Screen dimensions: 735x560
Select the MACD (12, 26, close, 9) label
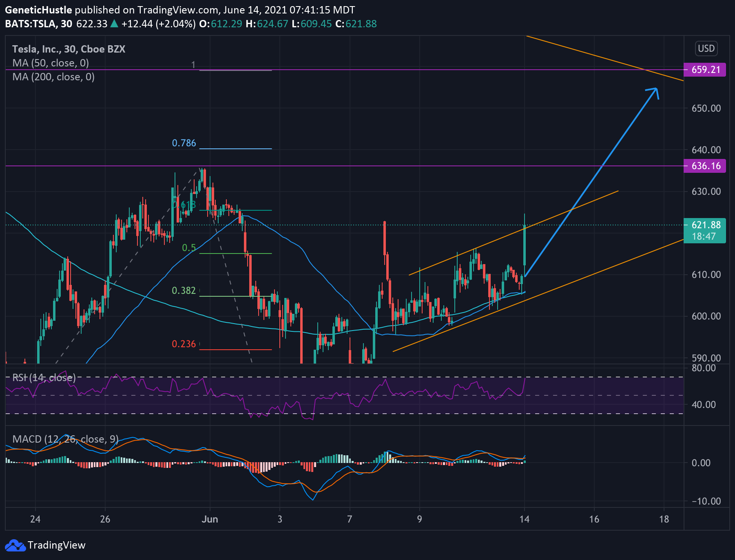point(65,439)
